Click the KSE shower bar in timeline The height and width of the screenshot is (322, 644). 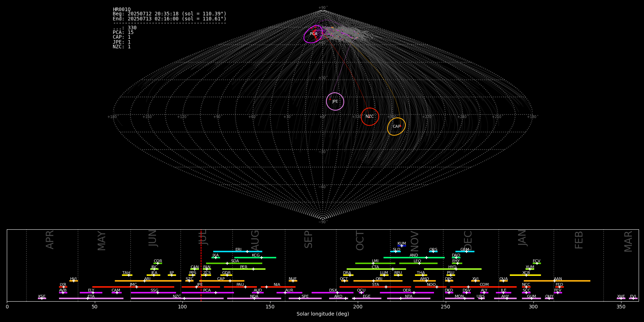point(42,298)
